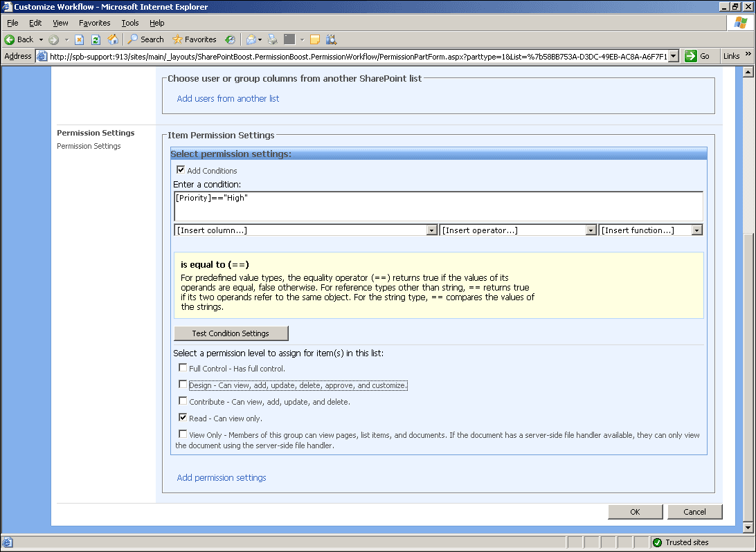
Task: Click the vertical scrollbar down arrow
Action: 748,527
